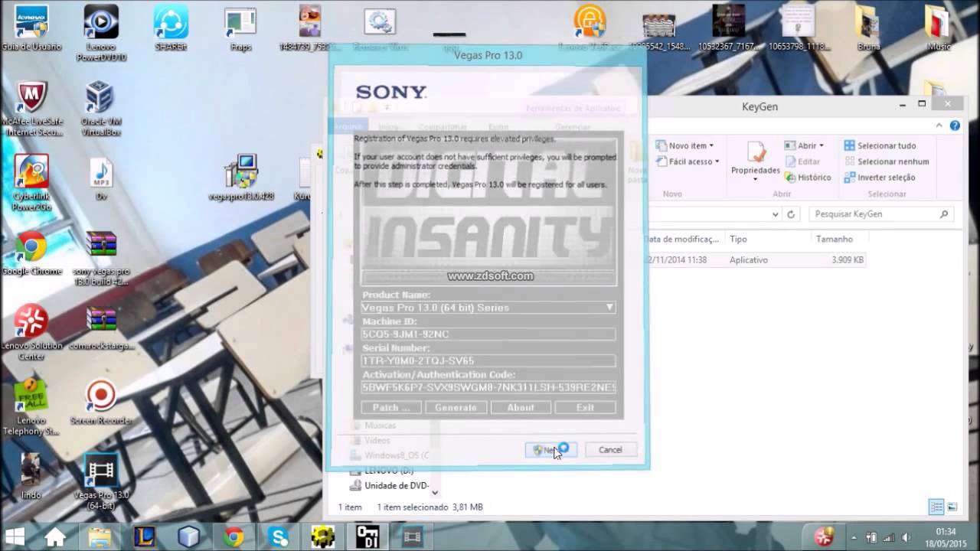Select the Dv MP3 file icon
Image resolution: width=980 pixels, height=551 pixels.
101,179
